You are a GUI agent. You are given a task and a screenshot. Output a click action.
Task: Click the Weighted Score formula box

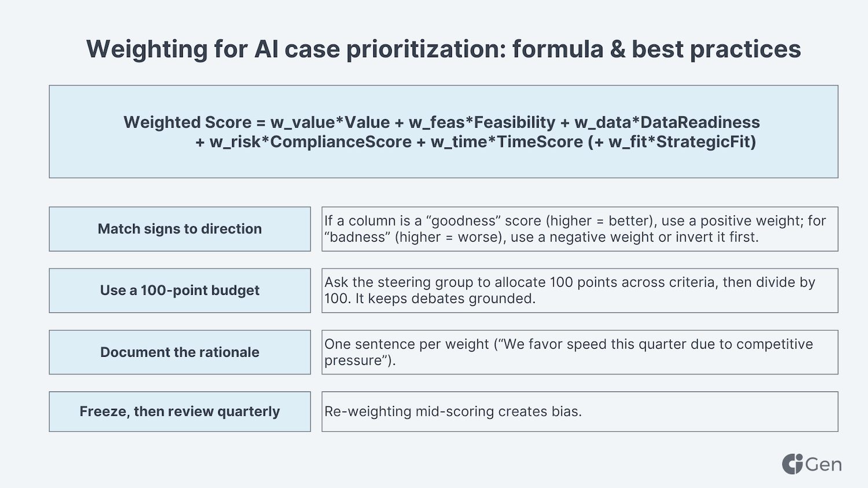click(443, 132)
